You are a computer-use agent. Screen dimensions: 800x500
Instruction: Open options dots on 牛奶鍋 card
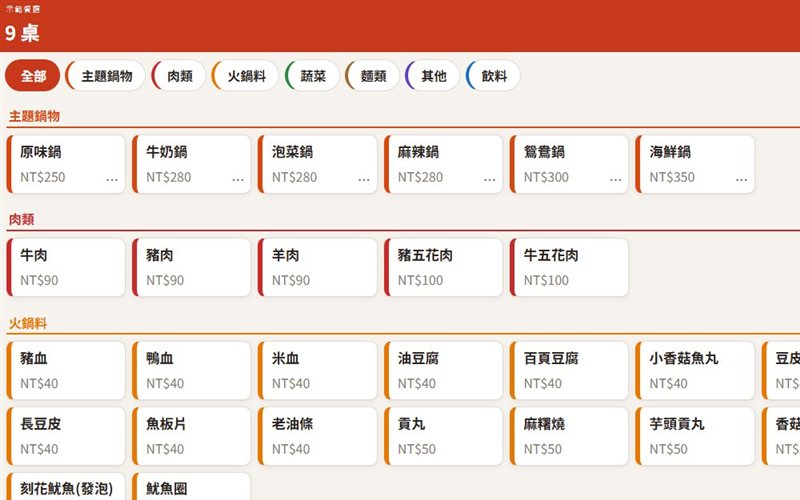point(238,179)
